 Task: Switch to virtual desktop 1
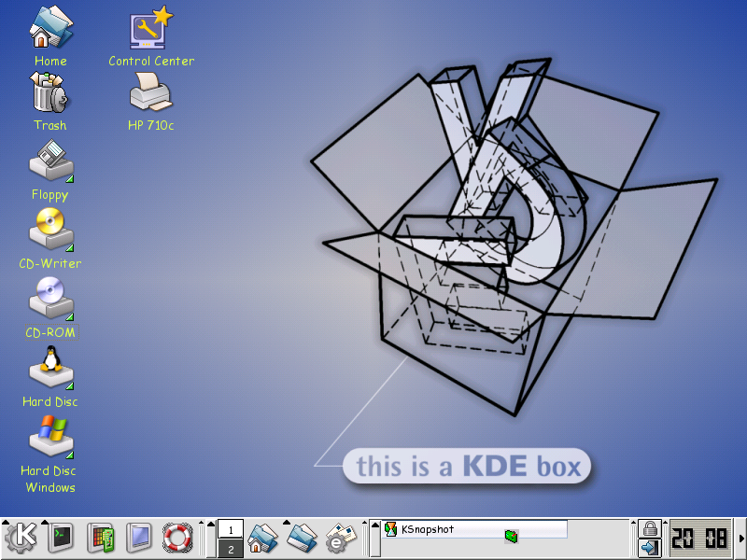pyautogui.click(x=231, y=529)
